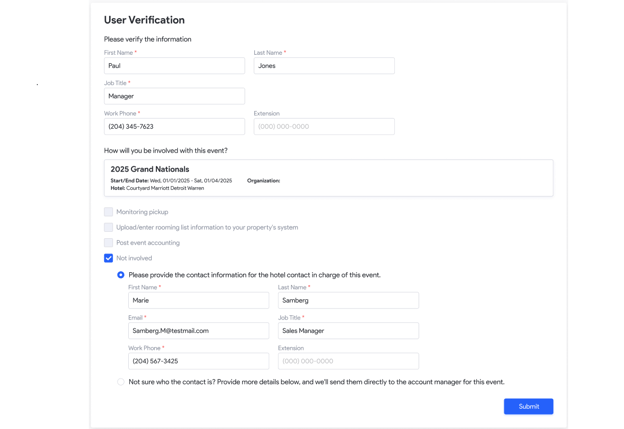Choose the Not sure who the contact is radio

click(x=121, y=382)
